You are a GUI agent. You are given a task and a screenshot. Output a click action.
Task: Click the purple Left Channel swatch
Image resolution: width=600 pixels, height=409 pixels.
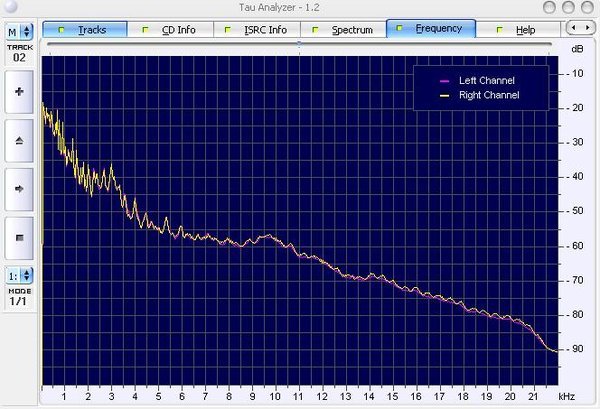[x=444, y=81]
